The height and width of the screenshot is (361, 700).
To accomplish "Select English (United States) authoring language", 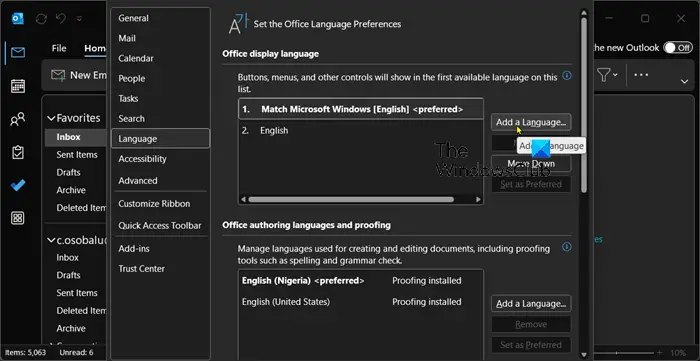I will [361, 302].
